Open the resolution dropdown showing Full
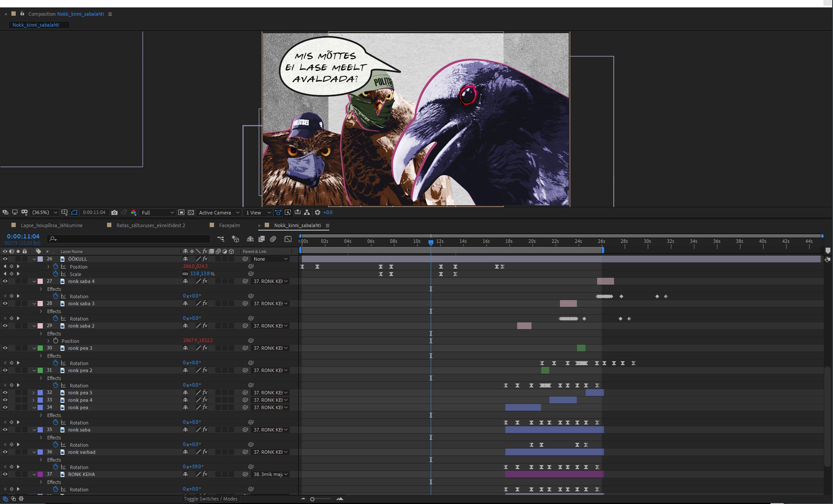 tap(157, 213)
